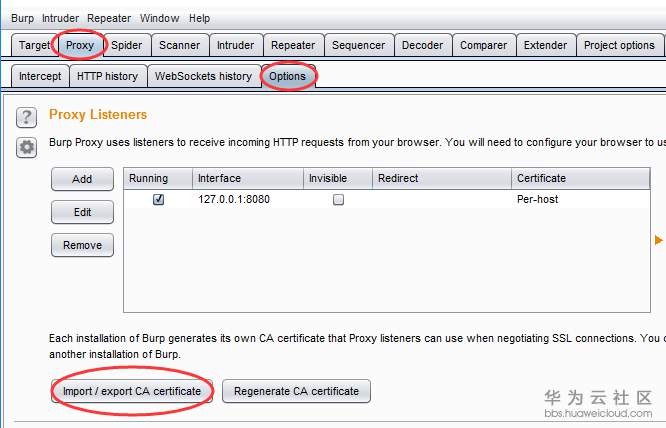Click the orange arrow at right edge
The image size is (666, 428).
click(x=658, y=240)
